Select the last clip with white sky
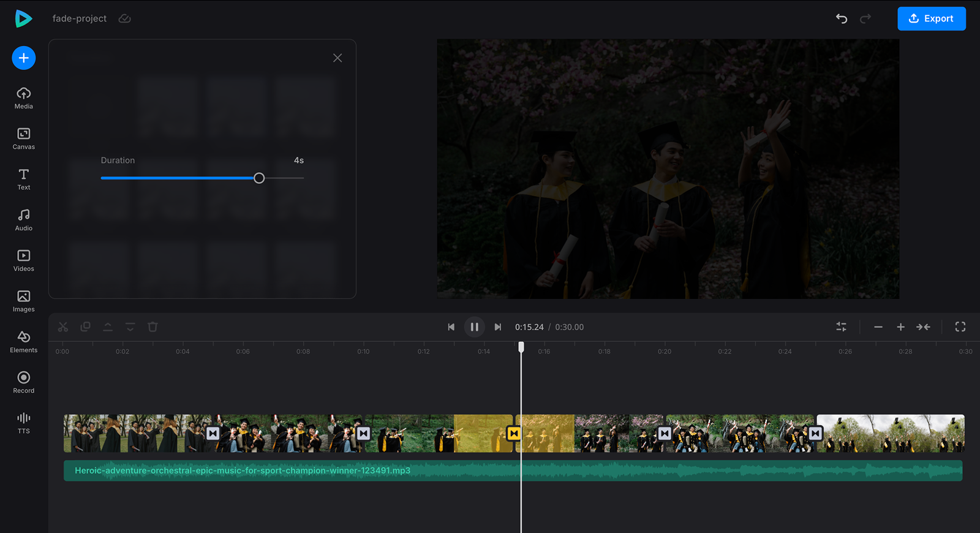The image size is (980, 533). click(891, 434)
